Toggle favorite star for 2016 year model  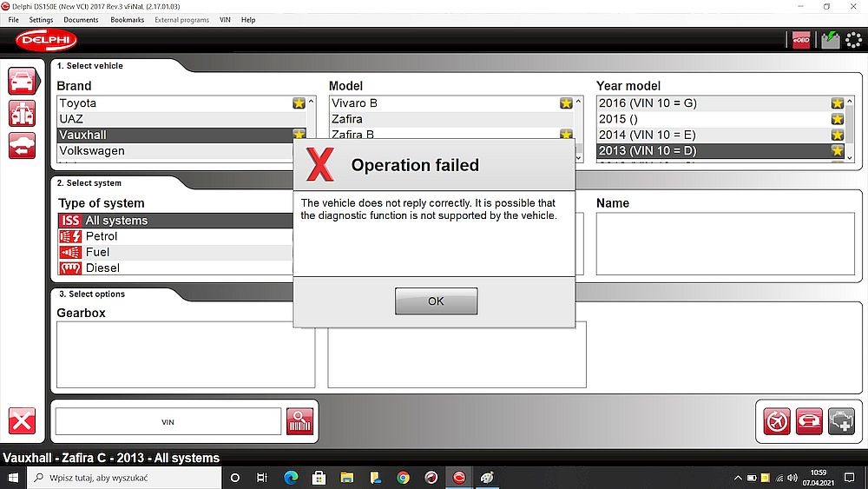837,103
